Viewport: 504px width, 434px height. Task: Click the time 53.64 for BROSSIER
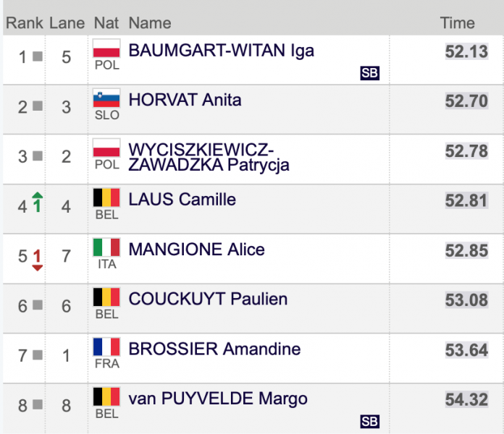pos(466,350)
